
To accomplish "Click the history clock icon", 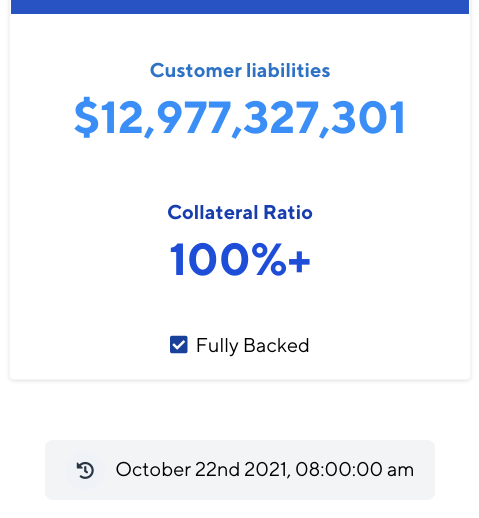I will point(85,470).
